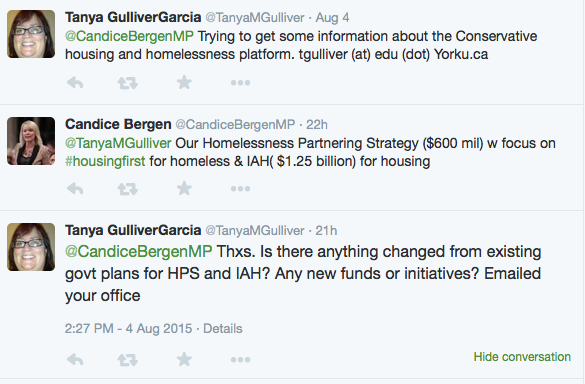585x384 pixels.
Task: Reply to Tanya's first tweet about housing platform
Action: (x=75, y=82)
